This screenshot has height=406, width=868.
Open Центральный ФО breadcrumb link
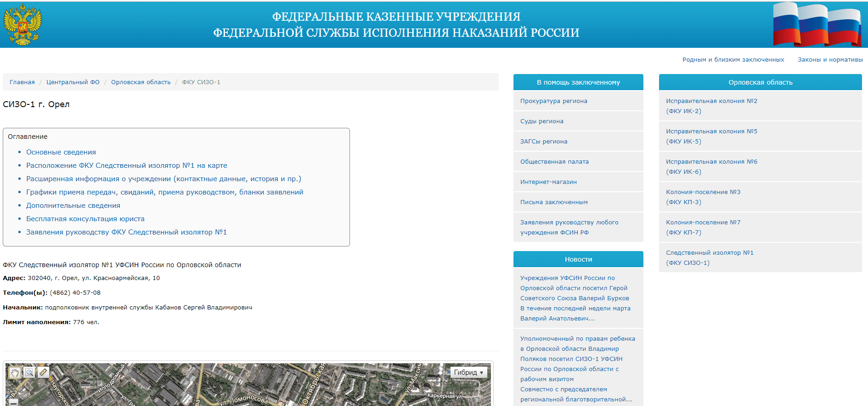coord(73,82)
